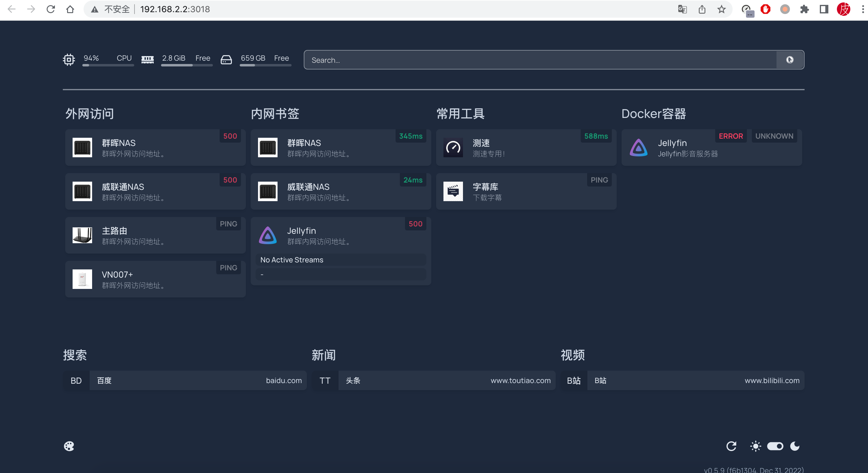Image resolution: width=868 pixels, height=473 pixels.
Task: Switch to light mode via the sun icon
Action: point(755,446)
